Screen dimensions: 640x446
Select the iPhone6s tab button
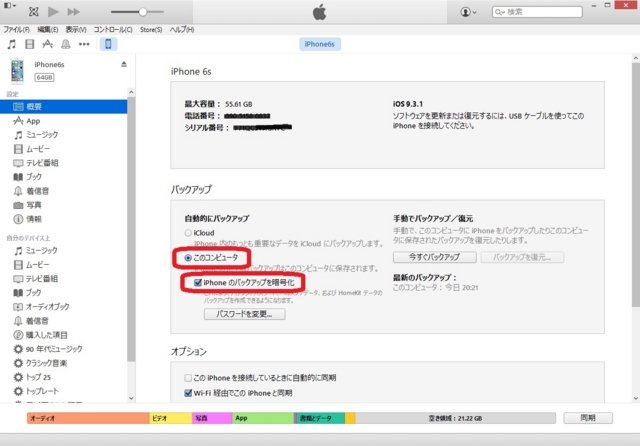point(320,44)
